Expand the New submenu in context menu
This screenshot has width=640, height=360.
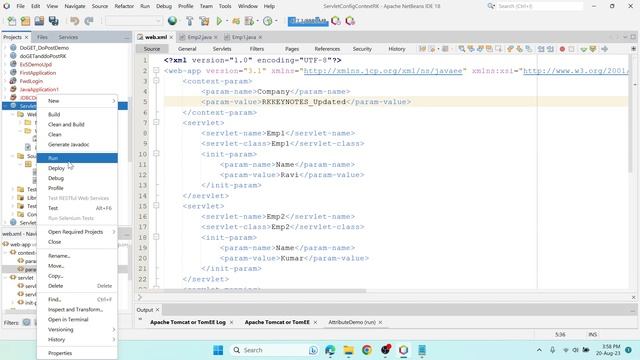(77, 101)
